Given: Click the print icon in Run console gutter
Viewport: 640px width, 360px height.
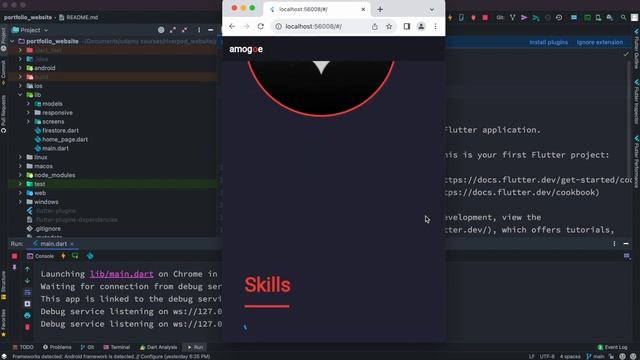Looking at the screenshot, I should (x=27, y=316).
